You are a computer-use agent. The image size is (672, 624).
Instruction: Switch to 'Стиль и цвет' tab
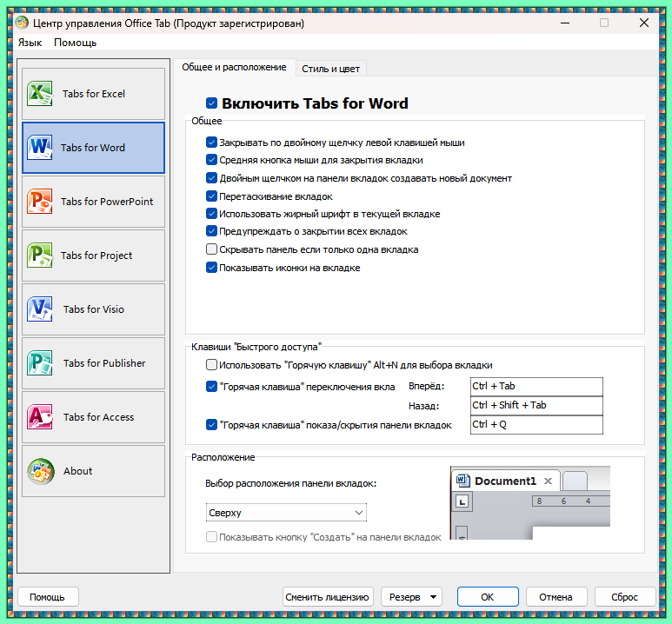[x=331, y=69]
